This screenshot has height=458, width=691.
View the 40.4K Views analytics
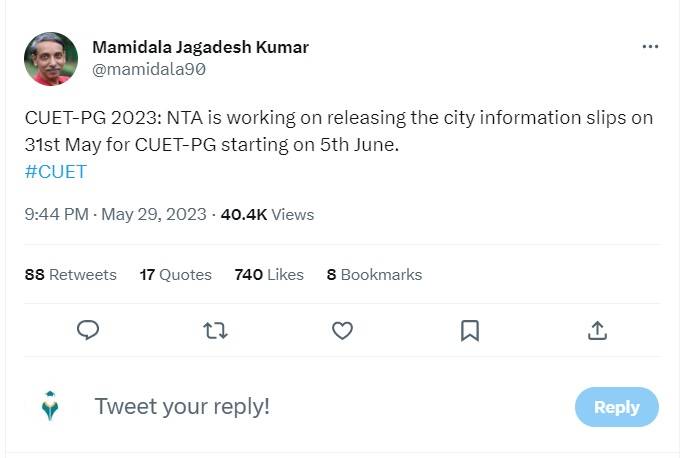267,214
